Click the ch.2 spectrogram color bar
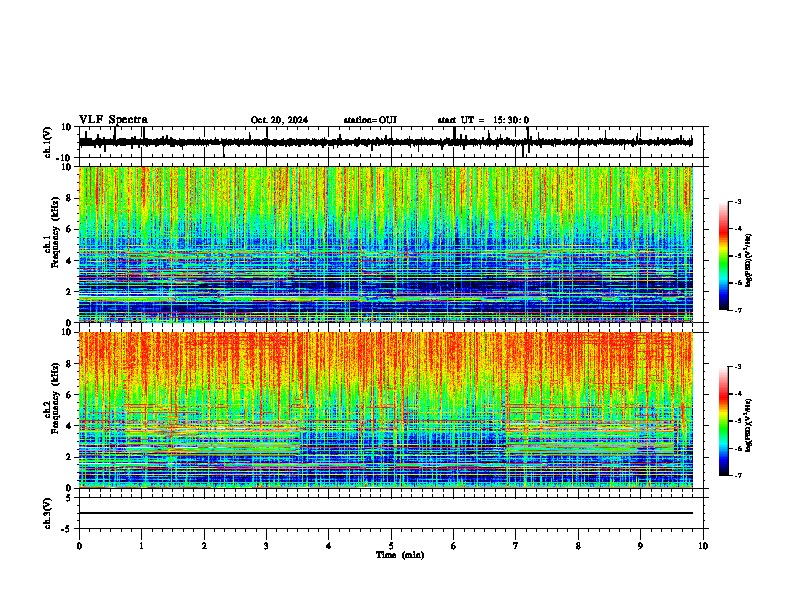Image resolution: width=792 pixels, height=612 pixels. (x=724, y=421)
